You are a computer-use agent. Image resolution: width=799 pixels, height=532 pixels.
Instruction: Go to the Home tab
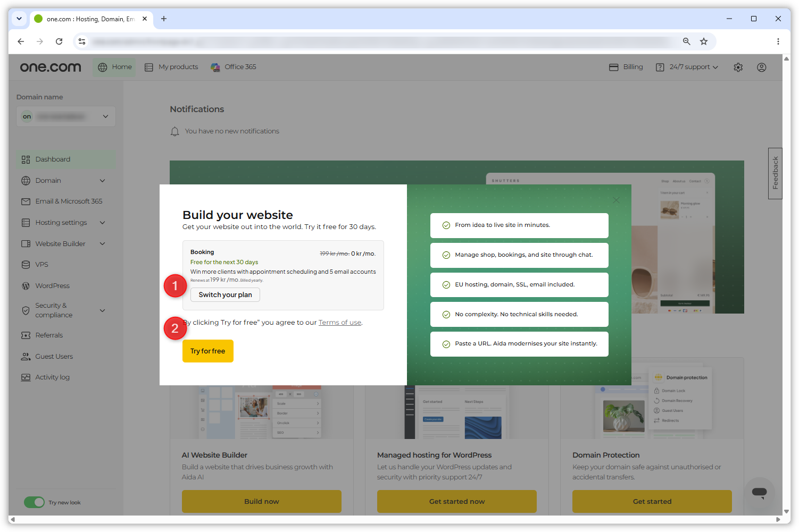[x=115, y=67]
